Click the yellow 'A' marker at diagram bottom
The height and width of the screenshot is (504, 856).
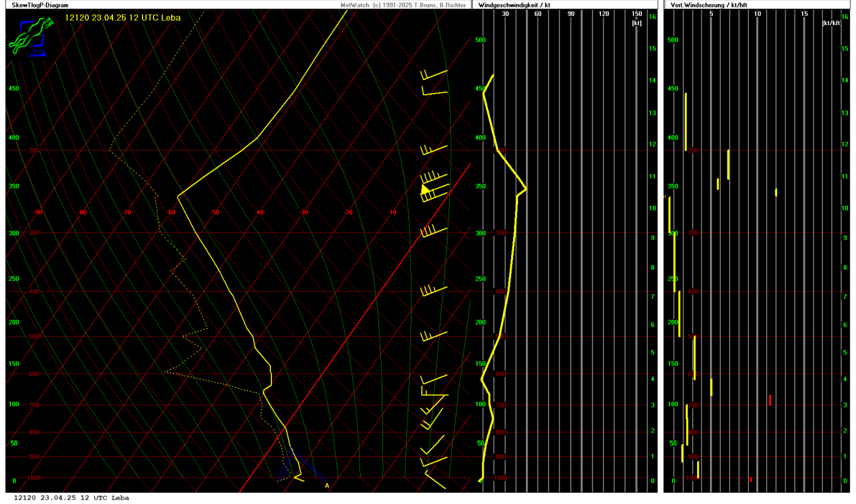tap(327, 486)
